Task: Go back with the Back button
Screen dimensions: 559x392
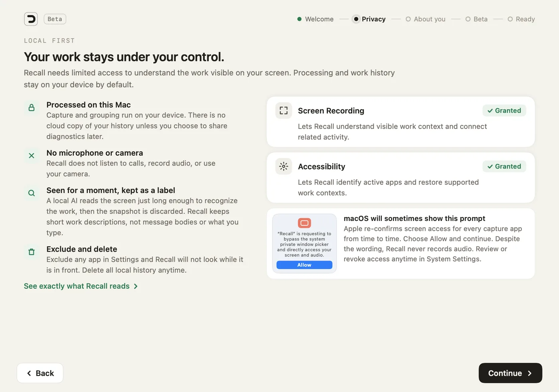Action: tap(40, 373)
